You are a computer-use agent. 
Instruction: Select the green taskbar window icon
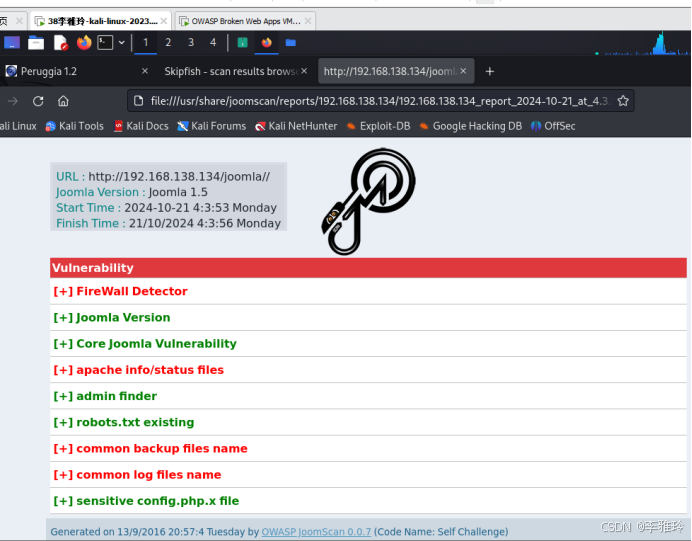242,43
